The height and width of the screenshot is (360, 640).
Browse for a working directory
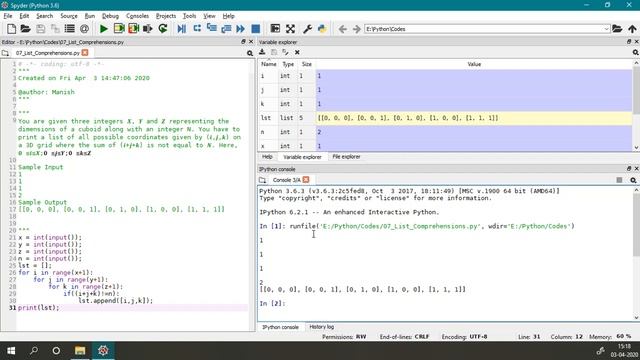617,29
